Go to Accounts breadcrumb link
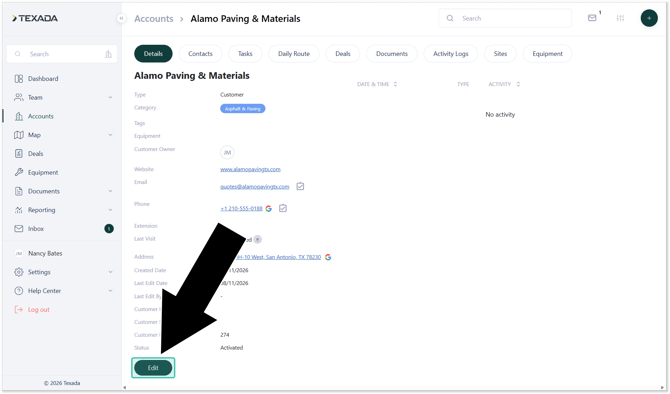Screen dimensions: 670x394 [154, 19]
